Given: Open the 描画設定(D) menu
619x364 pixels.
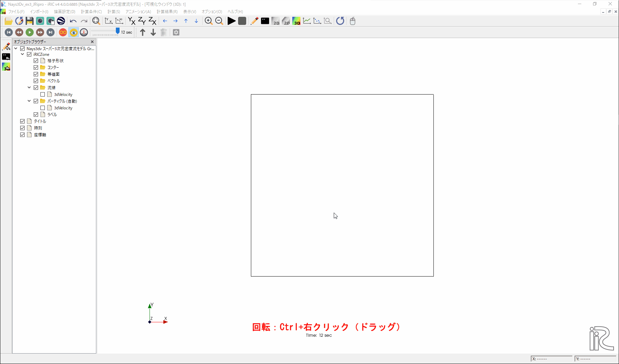Looking at the screenshot, I should pyautogui.click(x=65, y=11).
